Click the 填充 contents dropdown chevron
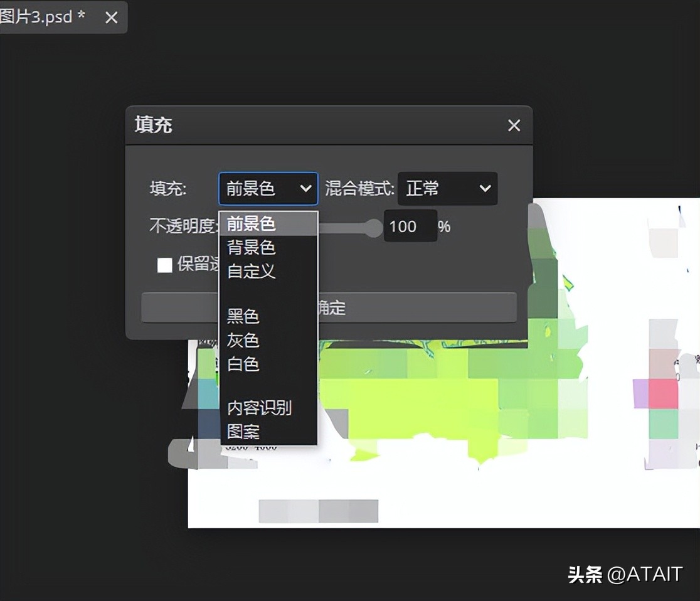 pos(305,189)
